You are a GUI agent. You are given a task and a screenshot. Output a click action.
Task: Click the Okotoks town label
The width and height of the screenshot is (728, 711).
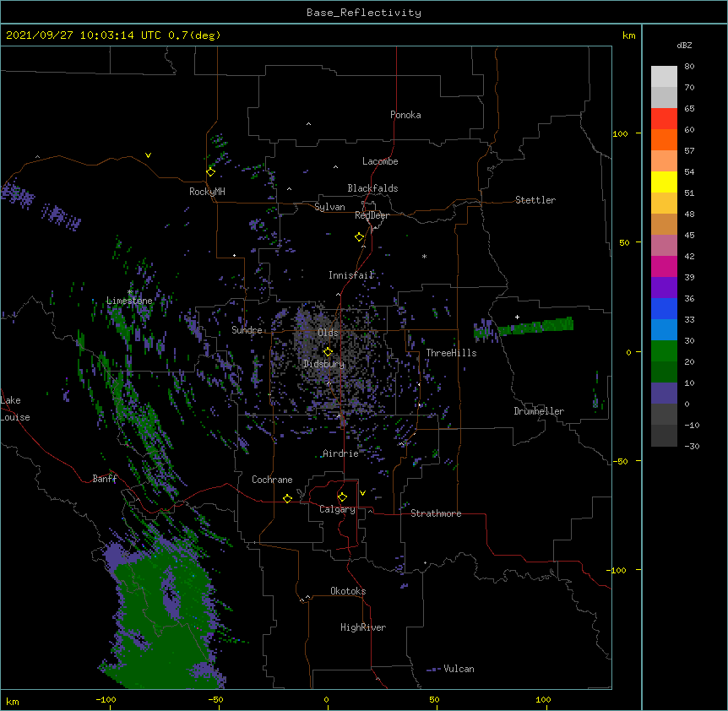pos(348,591)
